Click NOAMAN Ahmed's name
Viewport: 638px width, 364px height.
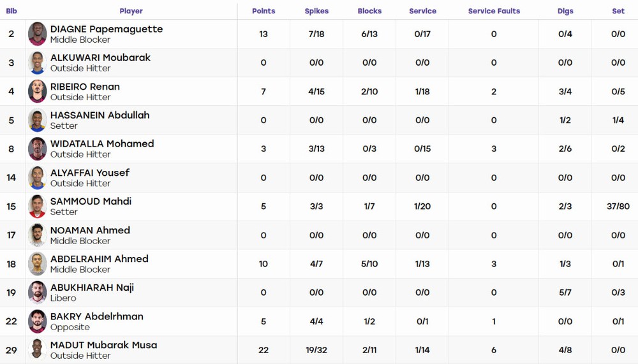pyautogui.click(x=91, y=229)
